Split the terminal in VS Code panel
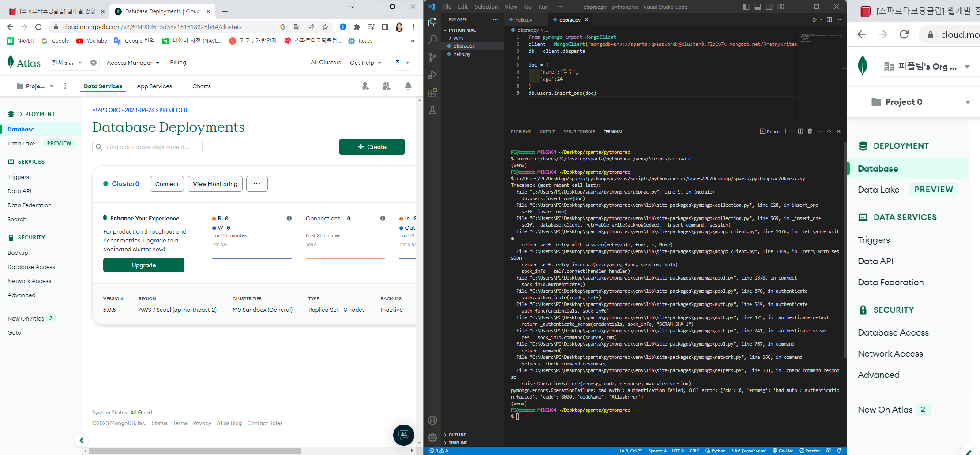Viewport: 980px width, 455px height. pos(800,131)
